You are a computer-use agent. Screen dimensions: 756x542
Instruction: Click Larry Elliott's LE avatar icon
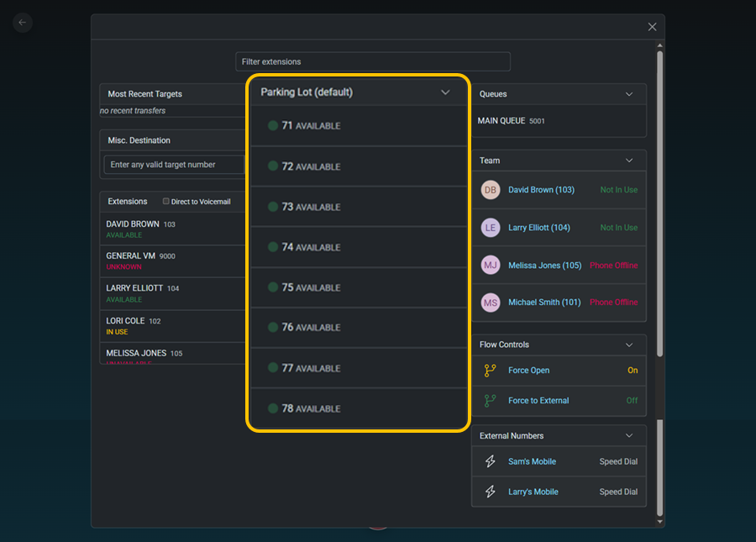tap(491, 228)
